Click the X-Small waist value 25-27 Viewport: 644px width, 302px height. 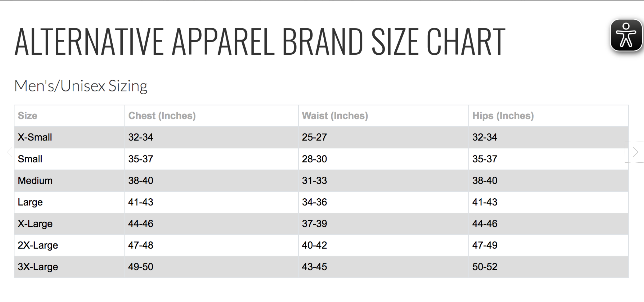tap(314, 137)
